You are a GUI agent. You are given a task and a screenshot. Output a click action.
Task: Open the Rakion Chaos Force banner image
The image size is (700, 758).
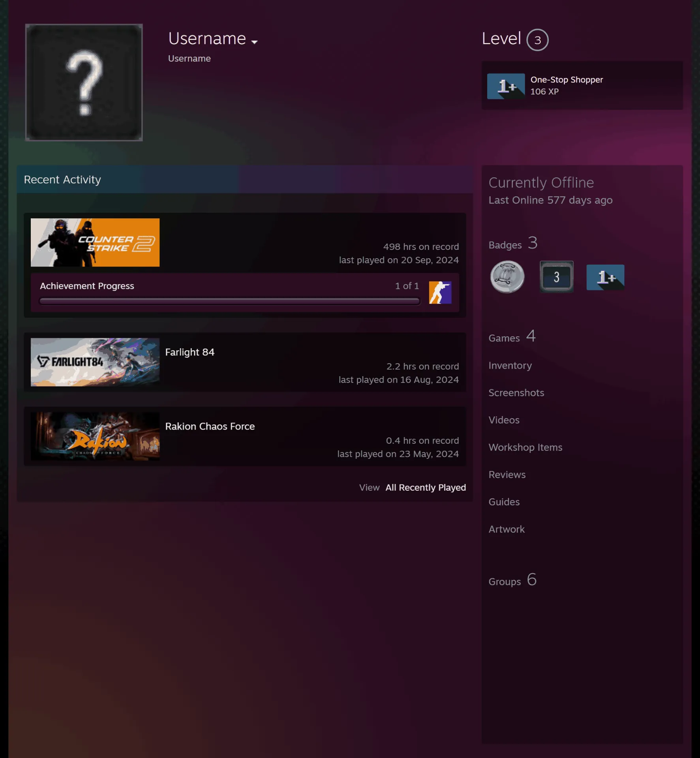point(95,436)
